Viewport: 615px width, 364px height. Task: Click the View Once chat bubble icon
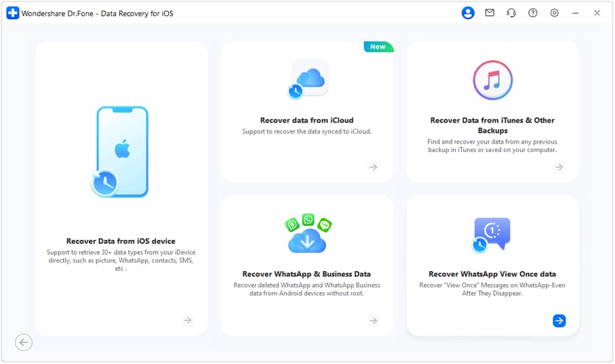point(491,235)
